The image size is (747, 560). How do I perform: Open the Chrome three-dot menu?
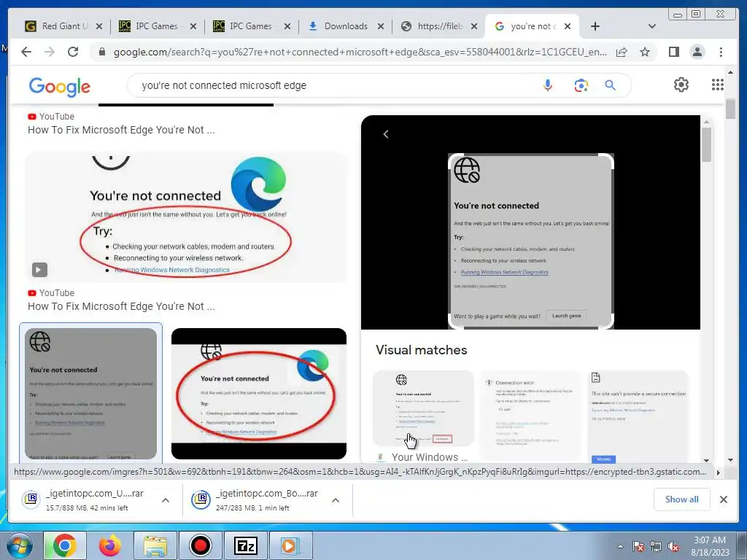[721, 52]
